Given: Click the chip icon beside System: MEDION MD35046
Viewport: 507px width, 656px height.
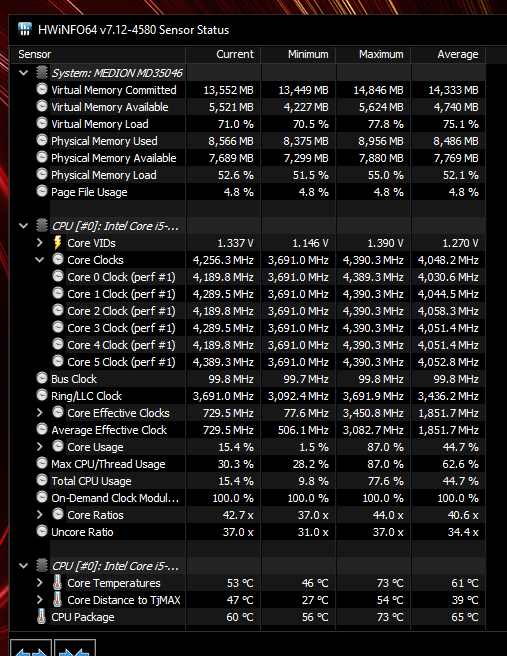Looking at the screenshot, I should click(41, 72).
